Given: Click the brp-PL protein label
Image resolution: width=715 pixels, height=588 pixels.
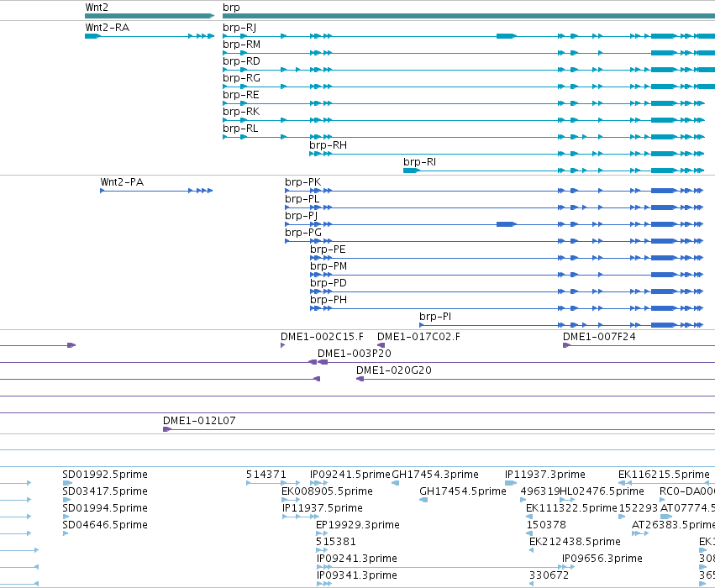Looking at the screenshot, I should pos(302,199).
